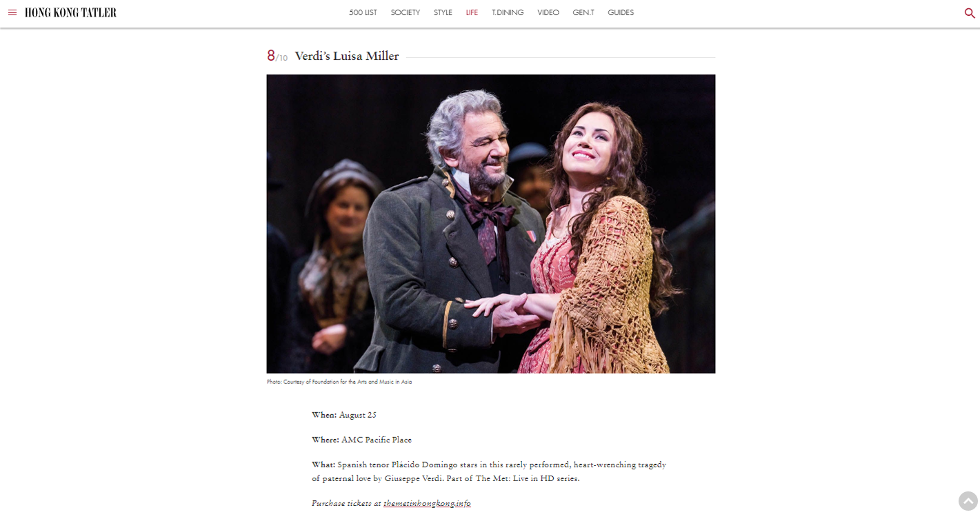
Task: Open the hamburger menu icon
Action: [12, 12]
